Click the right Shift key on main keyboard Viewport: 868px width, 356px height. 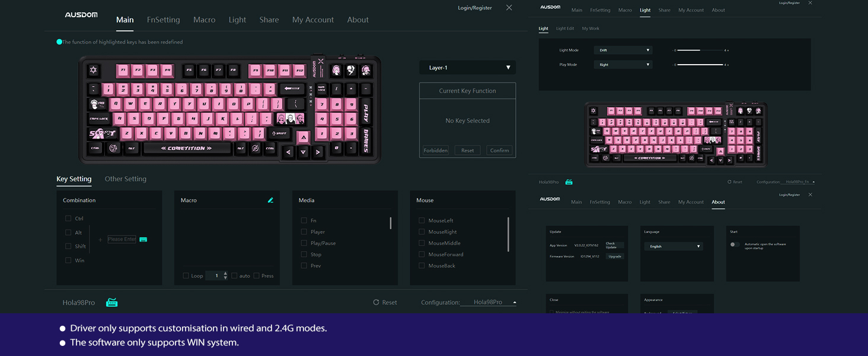(280, 133)
